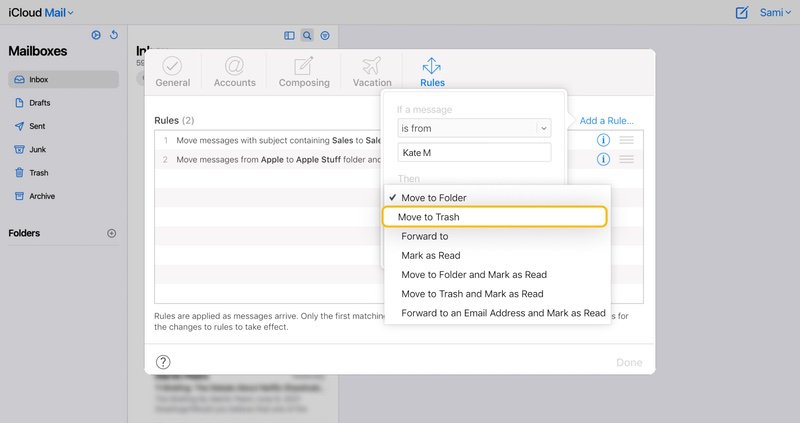The height and width of the screenshot is (423, 800).
Task: Open the compose new message icon
Action: coord(741,13)
